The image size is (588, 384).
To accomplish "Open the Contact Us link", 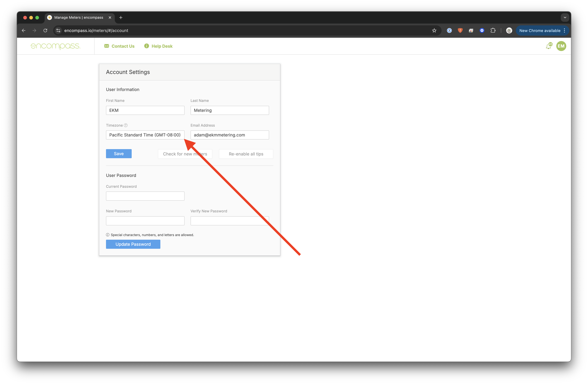I will tap(119, 46).
